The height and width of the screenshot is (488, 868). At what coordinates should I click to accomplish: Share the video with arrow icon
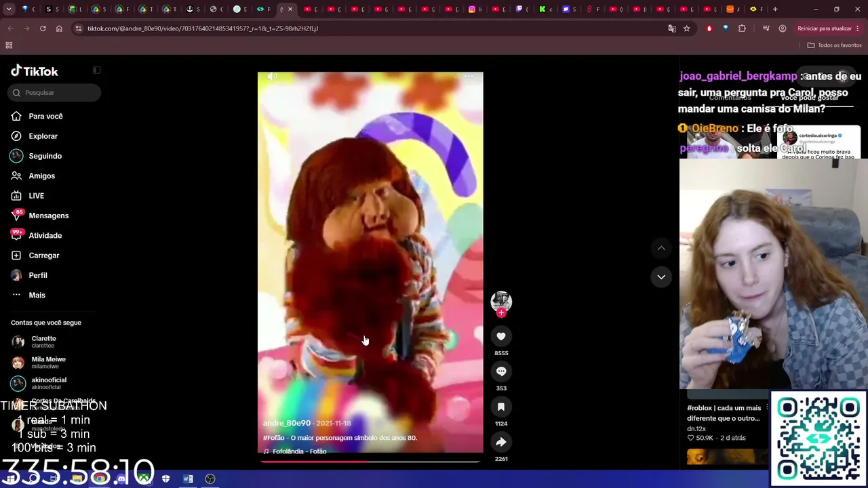501,442
